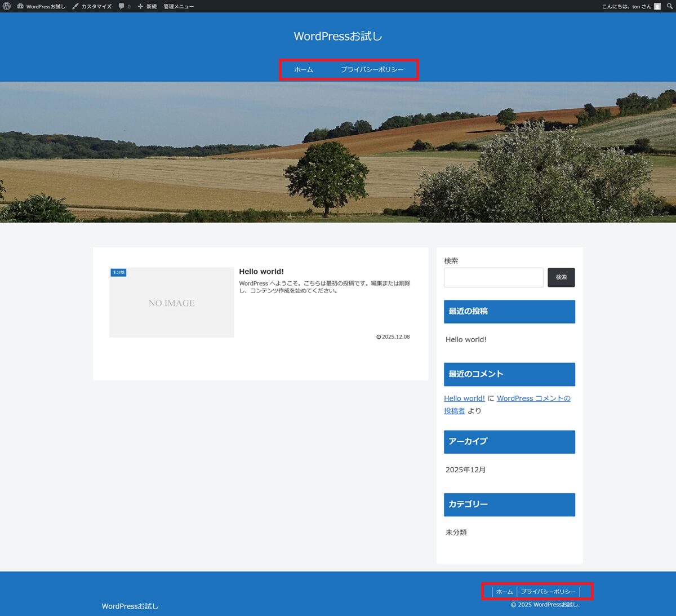Viewport: 676px width, 616px height.
Task: Click the comments bubble icon
Action: [x=122, y=6]
